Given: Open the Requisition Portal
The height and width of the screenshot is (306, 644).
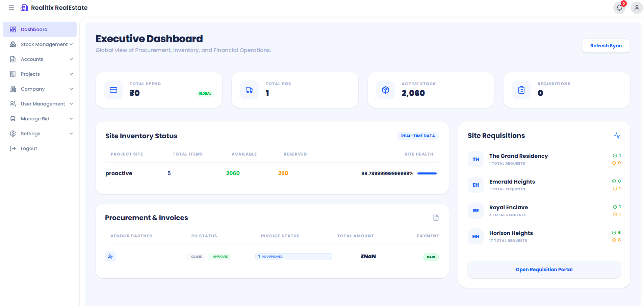Looking at the screenshot, I should pos(544,269).
